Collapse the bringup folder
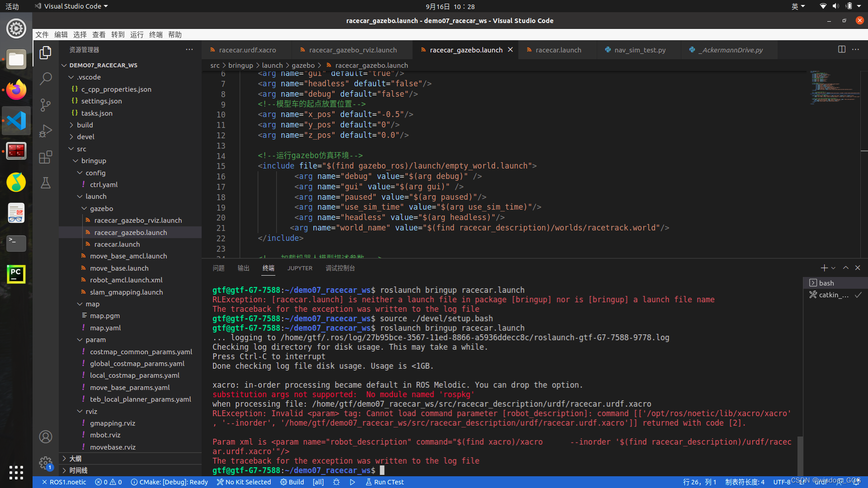This screenshot has height=488, width=868. click(94, 161)
